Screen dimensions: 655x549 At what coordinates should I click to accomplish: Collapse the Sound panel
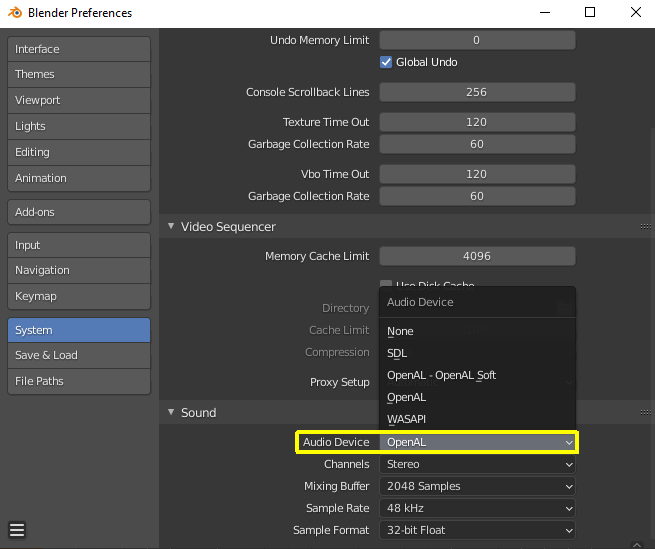tap(171, 412)
